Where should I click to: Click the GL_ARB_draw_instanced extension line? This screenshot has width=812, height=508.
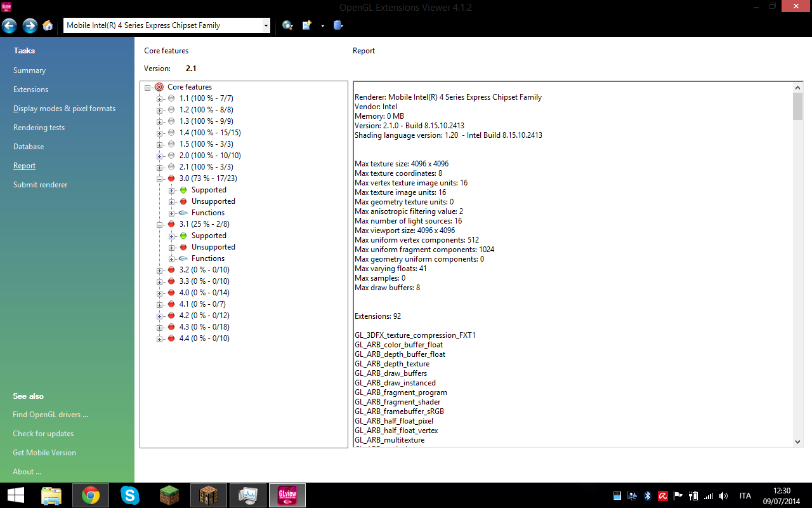point(395,383)
